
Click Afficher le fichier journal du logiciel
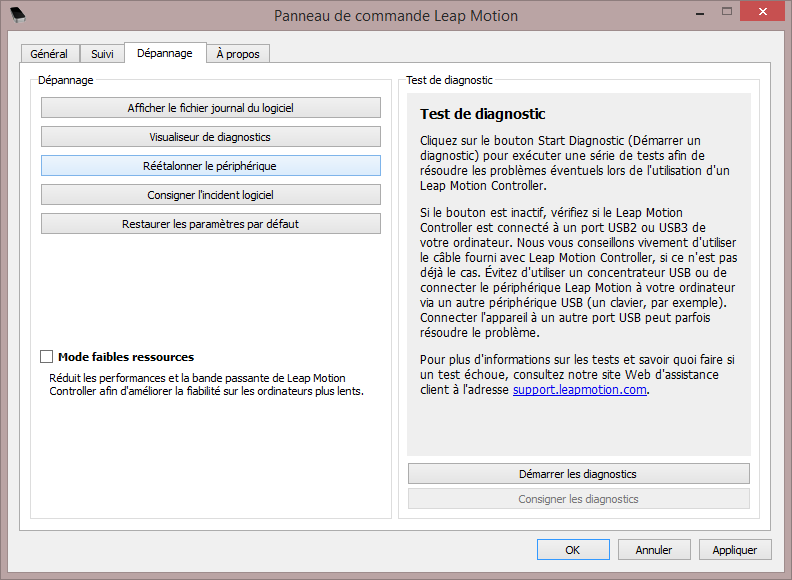pos(210,108)
